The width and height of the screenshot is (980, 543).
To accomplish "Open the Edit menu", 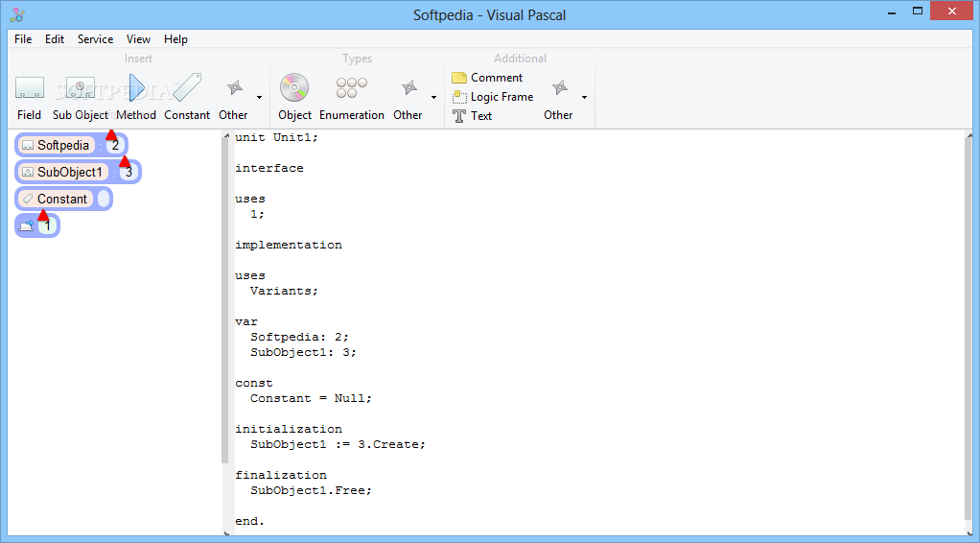I will coord(55,38).
